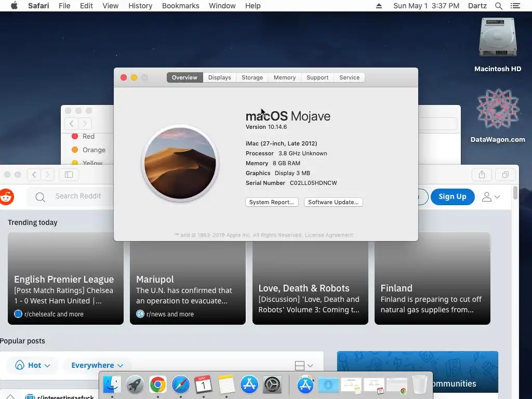This screenshot has height=399, width=532.
Task: Open the Help menu
Action: coord(253,6)
